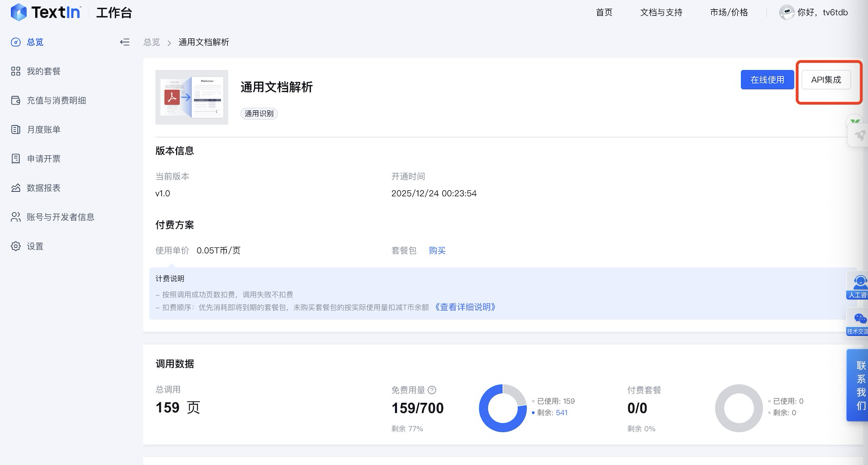The height and width of the screenshot is (465, 868).
Task: Open 市场/价格 top menu
Action: pos(729,13)
